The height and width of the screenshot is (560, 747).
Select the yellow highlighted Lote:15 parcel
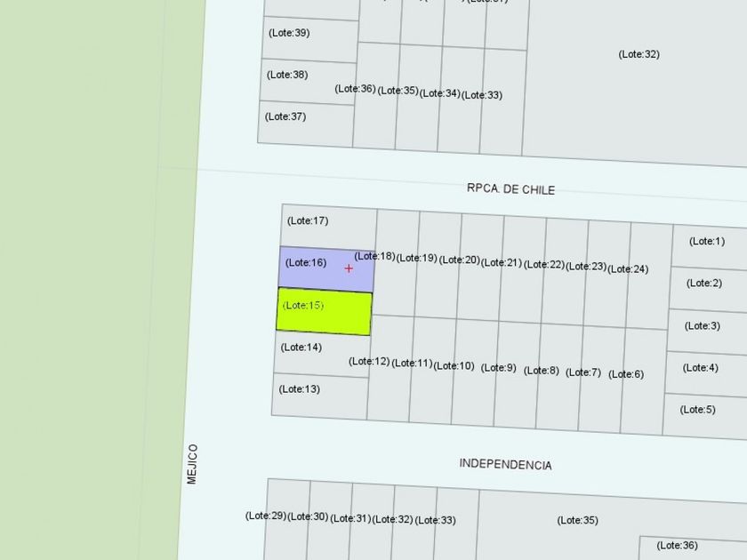(x=324, y=312)
